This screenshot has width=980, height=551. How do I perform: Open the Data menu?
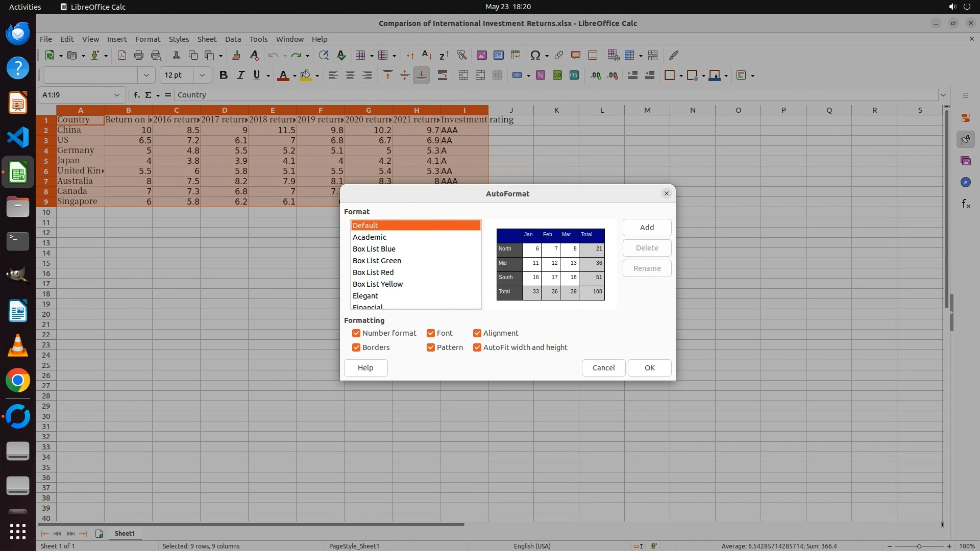point(233,39)
